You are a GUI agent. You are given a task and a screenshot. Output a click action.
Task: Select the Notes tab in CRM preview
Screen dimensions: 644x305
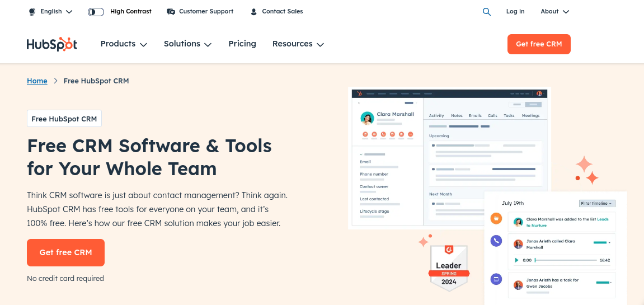point(457,115)
